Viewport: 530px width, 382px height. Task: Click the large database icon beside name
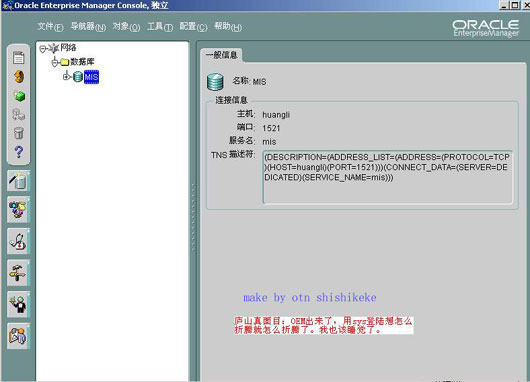(x=215, y=82)
